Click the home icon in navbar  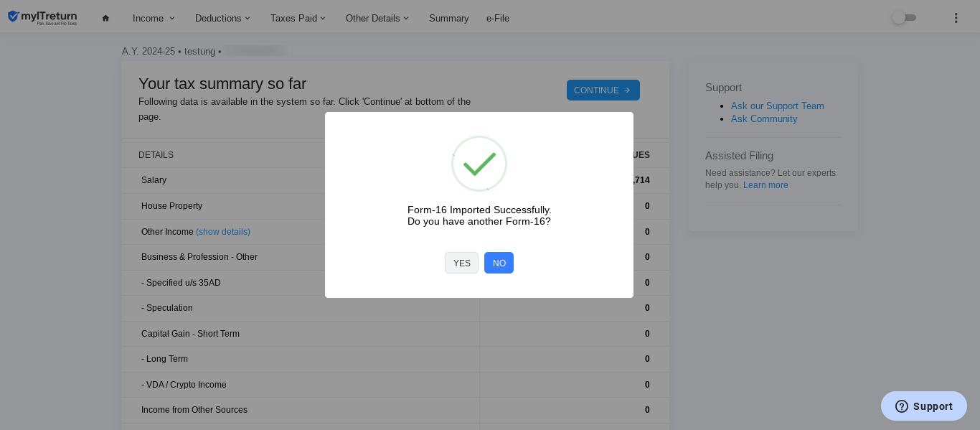point(105,18)
